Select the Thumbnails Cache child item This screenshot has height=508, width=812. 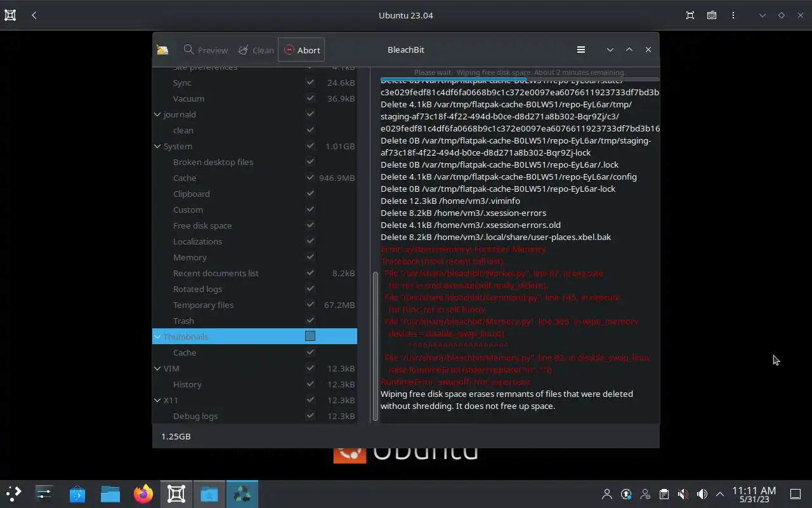pyautogui.click(x=185, y=352)
